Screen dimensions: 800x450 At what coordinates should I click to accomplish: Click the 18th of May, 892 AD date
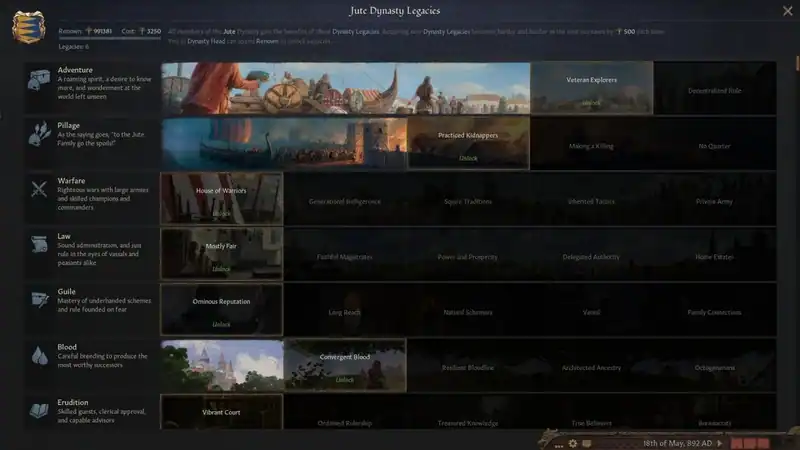pos(677,443)
